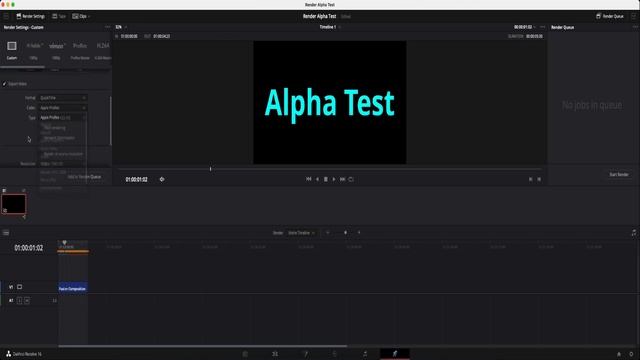The width and height of the screenshot is (640, 360).
Task: Click the Render Alpha Test project title
Action: pos(319,16)
